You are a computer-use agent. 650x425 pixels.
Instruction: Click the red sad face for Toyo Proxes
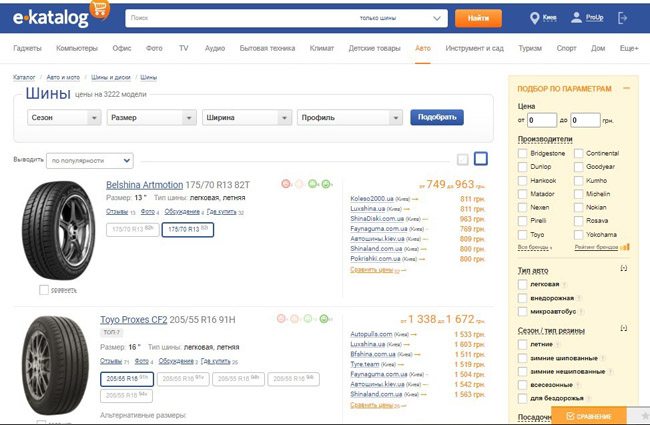(x=281, y=318)
